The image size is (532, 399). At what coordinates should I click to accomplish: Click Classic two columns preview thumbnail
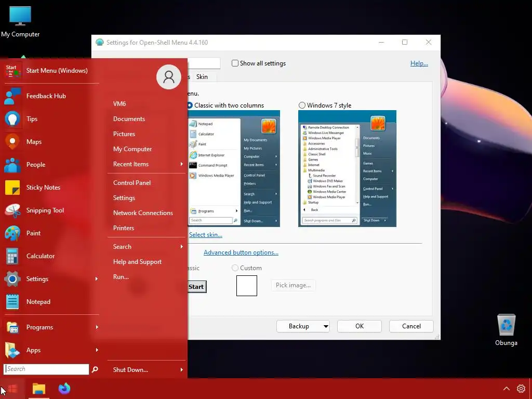pyautogui.click(x=234, y=169)
